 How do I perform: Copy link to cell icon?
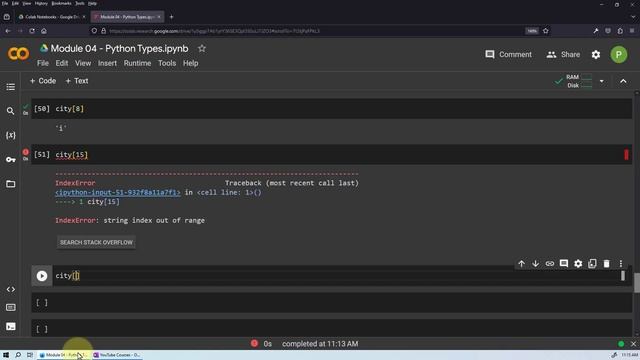tap(550, 264)
